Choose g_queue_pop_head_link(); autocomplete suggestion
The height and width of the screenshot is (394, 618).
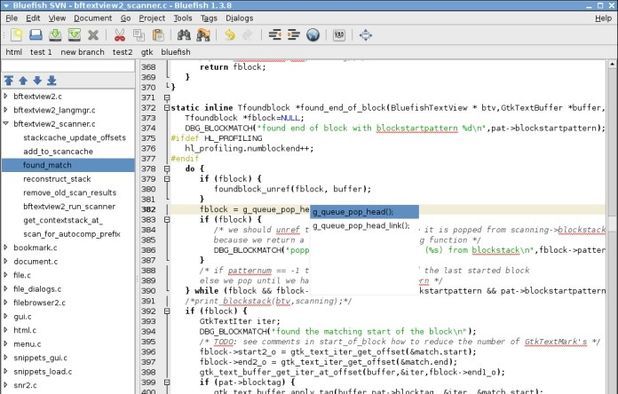tap(364, 226)
